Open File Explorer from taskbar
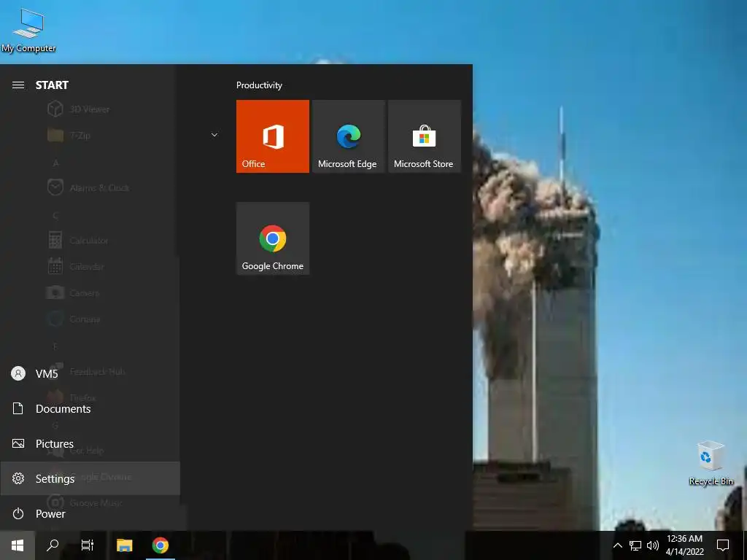The width and height of the screenshot is (747, 560). tap(124, 545)
